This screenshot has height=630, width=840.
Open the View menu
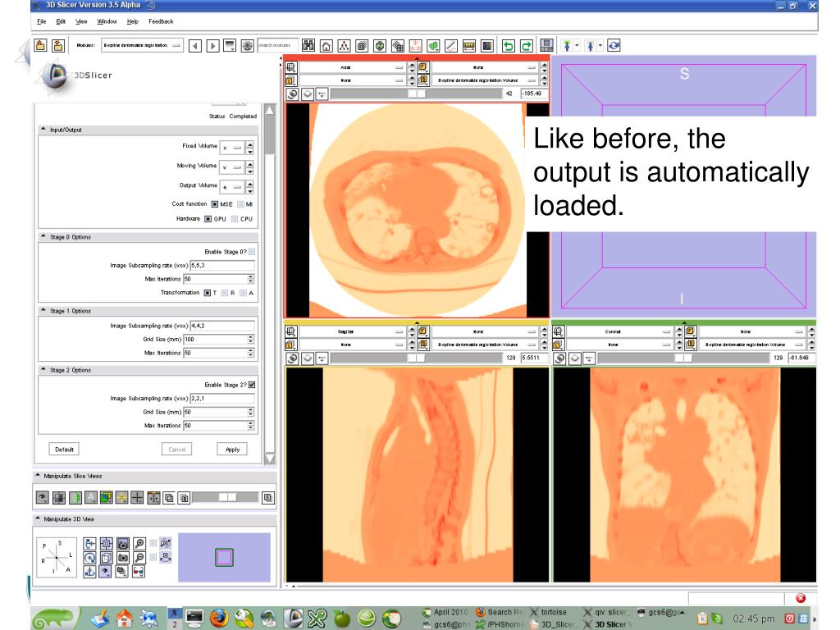[81, 21]
